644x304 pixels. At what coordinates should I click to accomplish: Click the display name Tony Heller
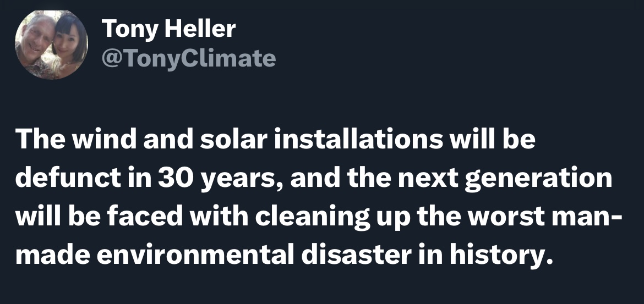tap(168, 29)
